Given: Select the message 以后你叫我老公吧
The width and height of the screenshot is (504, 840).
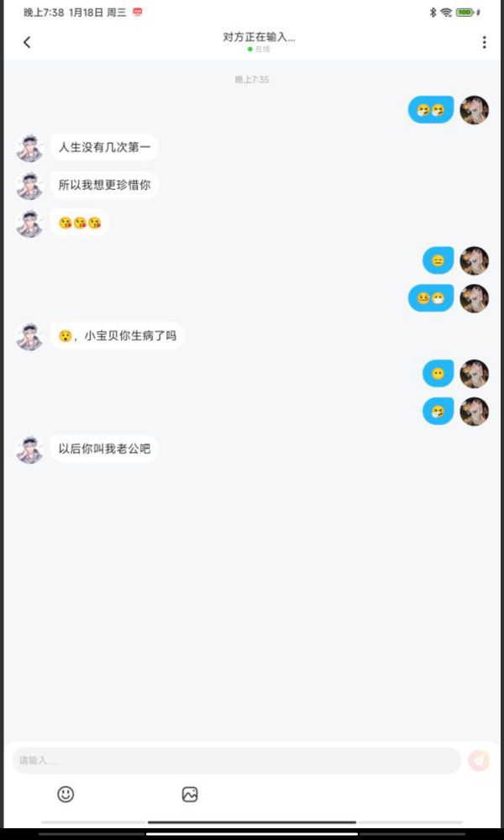Looking at the screenshot, I should point(104,449).
